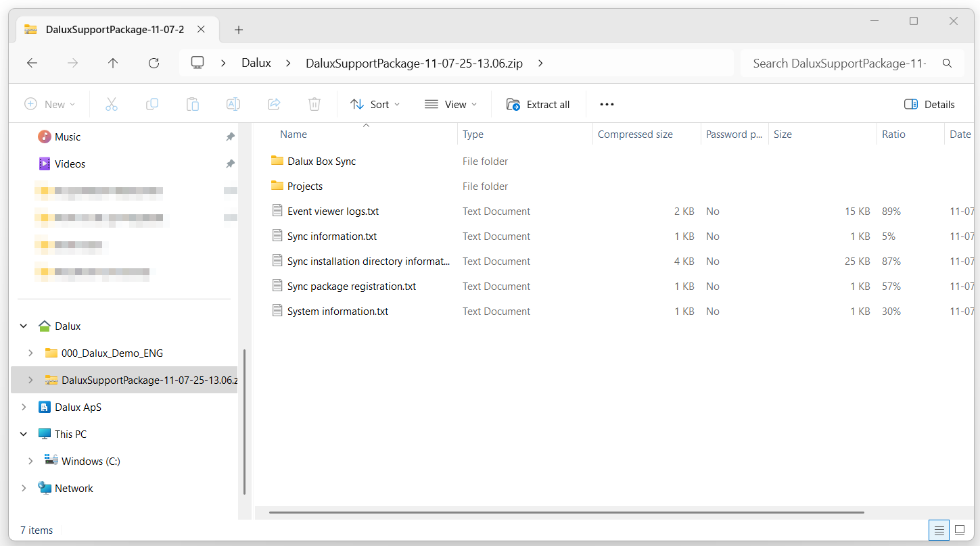Open the See more toolbar menu
Screen dimensions: 980x546
pyautogui.click(x=606, y=103)
